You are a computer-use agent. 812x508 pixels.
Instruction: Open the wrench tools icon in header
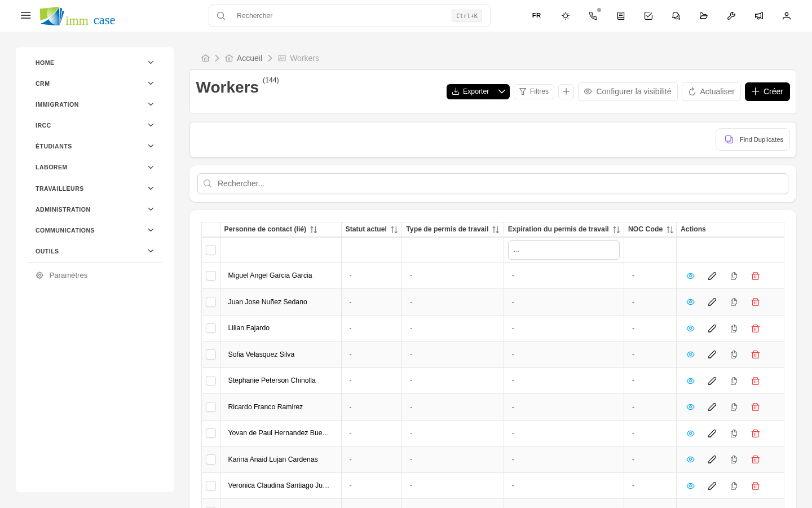coord(731,16)
